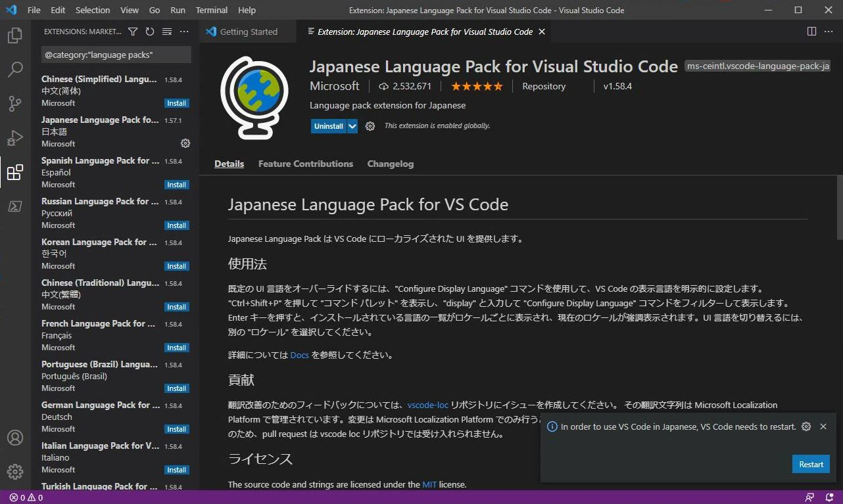Select the Details tab
This screenshot has height=504, width=843.
[x=229, y=164]
